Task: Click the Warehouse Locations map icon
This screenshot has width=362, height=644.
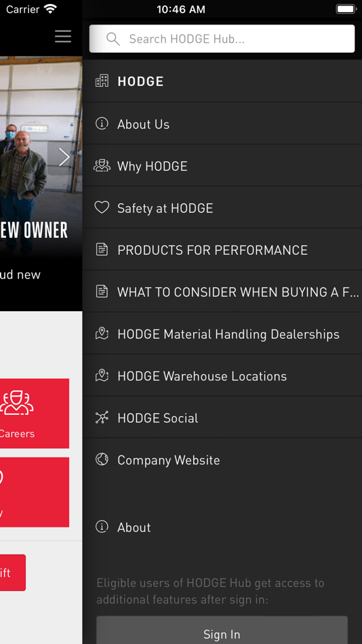Action: (102, 375)
